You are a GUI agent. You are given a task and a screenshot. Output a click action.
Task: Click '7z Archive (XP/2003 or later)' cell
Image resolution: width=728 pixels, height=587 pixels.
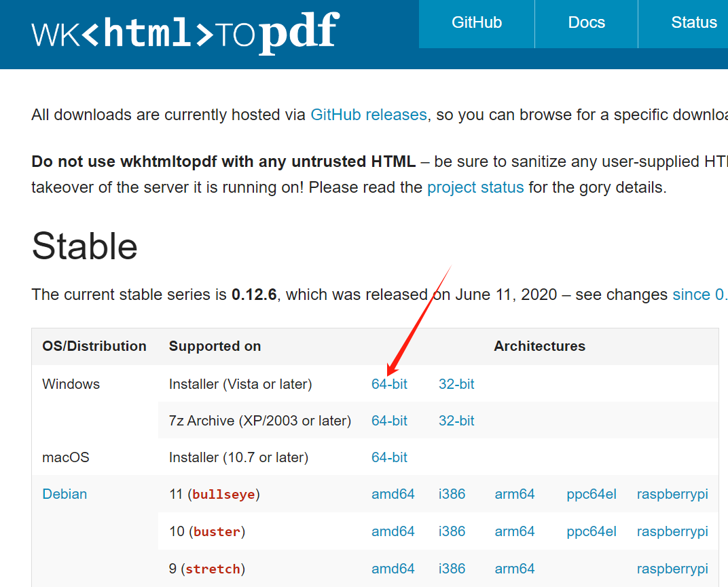(x=260, y=421)
